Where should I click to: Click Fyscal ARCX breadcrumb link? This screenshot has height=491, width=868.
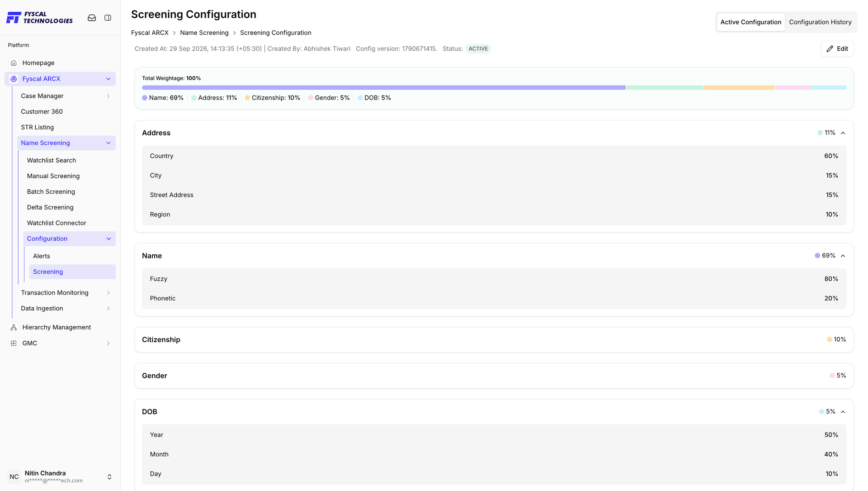[150, 33]
